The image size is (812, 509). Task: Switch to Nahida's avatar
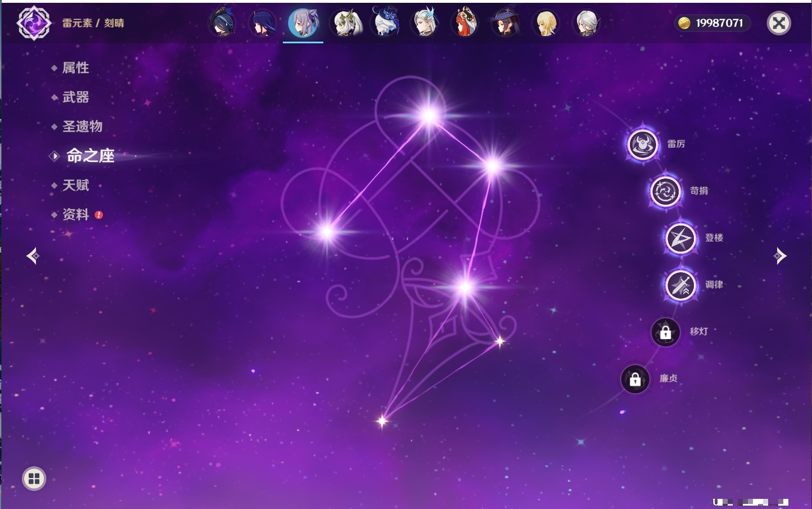pos(345,23)
